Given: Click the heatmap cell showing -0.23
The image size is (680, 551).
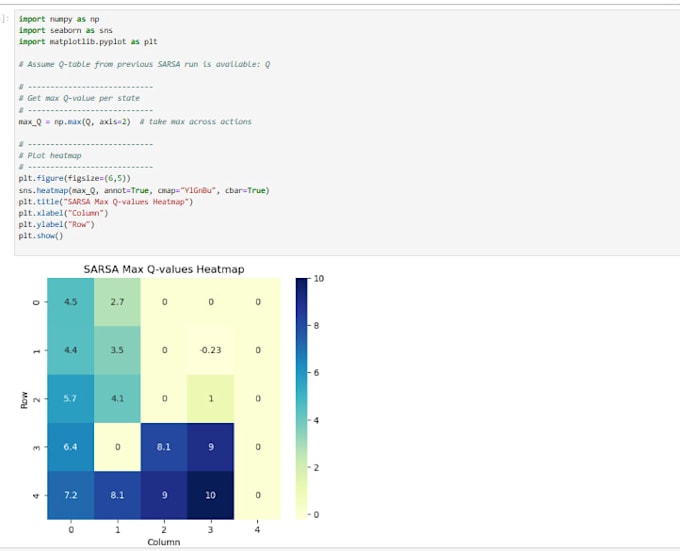Looking at the screenshot, I should (x=210, y=350).
